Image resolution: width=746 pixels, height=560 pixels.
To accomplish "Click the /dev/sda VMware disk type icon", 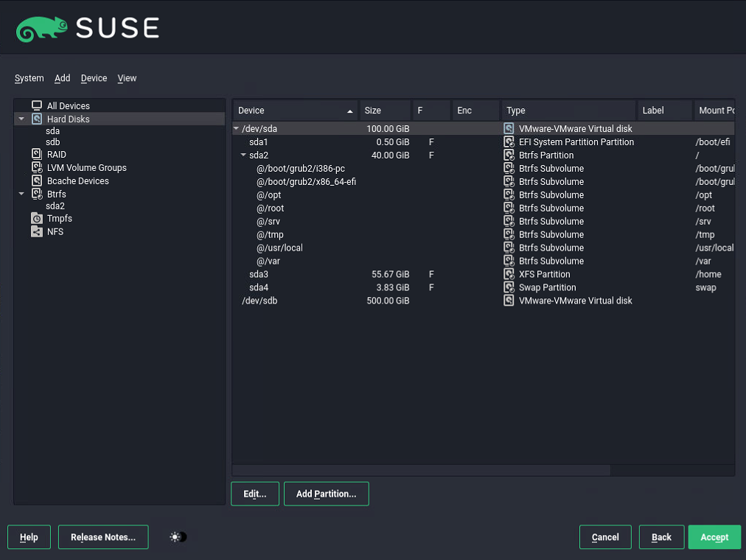I will 509,128.
